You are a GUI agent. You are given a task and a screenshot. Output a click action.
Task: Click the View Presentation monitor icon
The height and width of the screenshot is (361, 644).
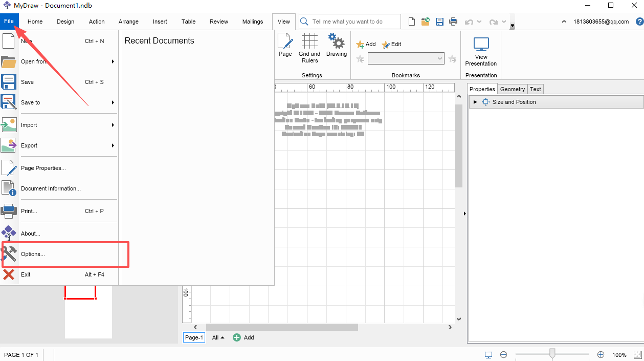[x=481, y=45]
